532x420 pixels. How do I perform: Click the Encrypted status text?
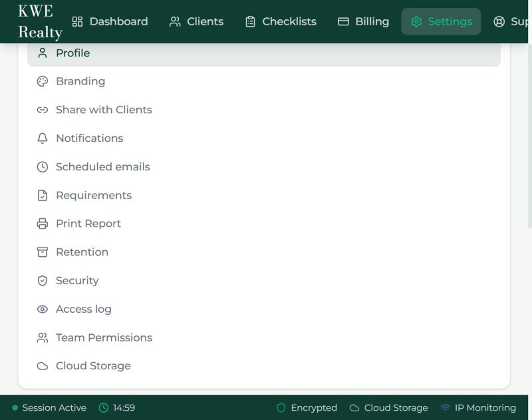coord(314,408)
